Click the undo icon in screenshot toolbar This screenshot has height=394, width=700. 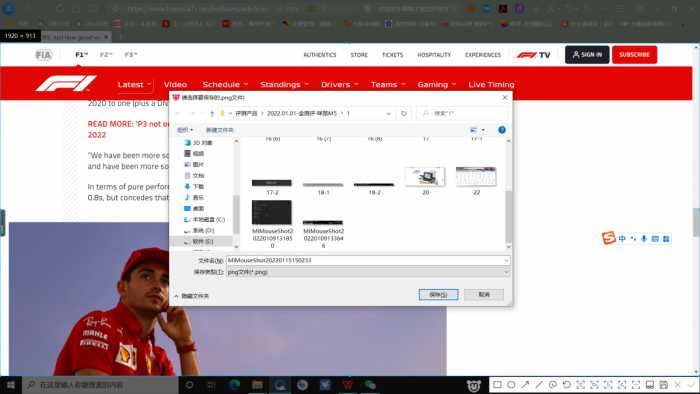coord(567,385)
